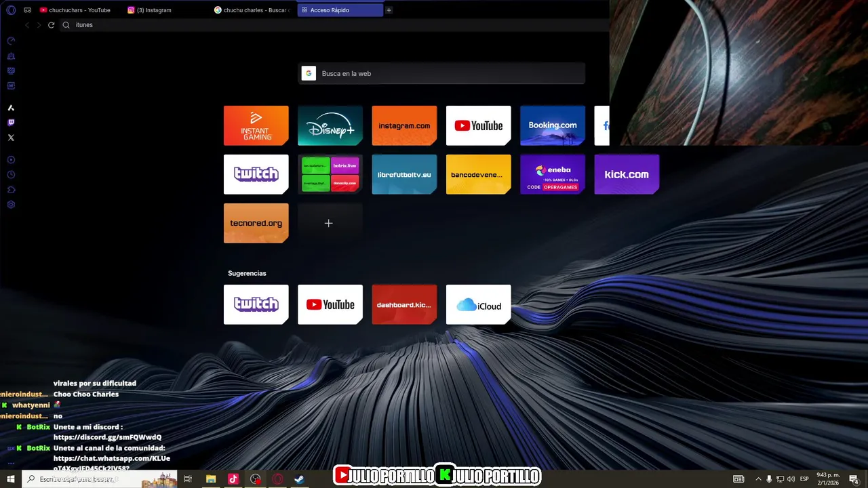Viewport: 868px width, 488px height.
Task: Switch to chuchuchars - YouTube tab
Action: [x=75, y=10]
